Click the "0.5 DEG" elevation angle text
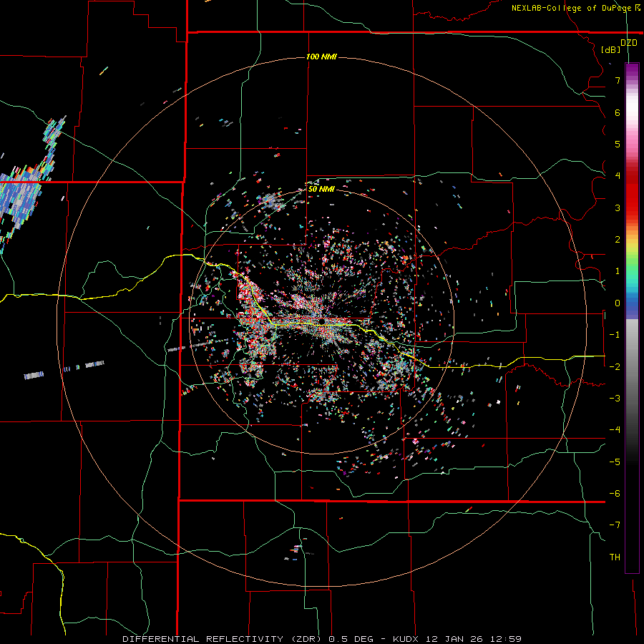 tap(351, 639)
